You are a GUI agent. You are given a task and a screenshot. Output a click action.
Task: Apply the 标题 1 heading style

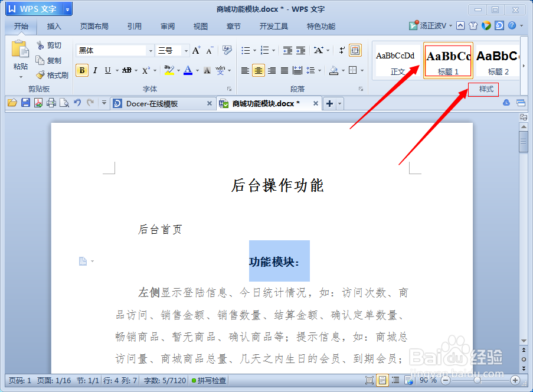(x=448, y=61)
